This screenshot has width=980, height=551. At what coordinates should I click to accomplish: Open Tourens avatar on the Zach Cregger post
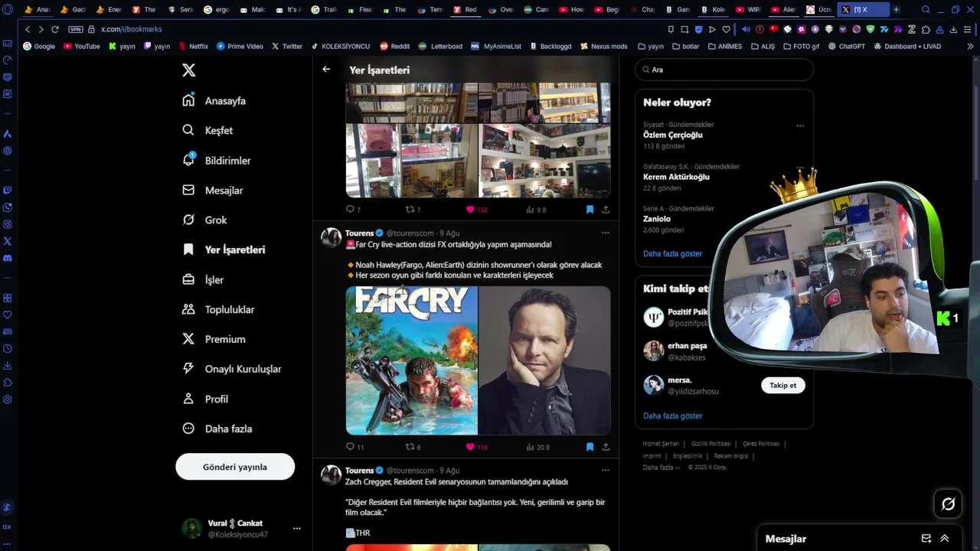[x=331, y=474]
